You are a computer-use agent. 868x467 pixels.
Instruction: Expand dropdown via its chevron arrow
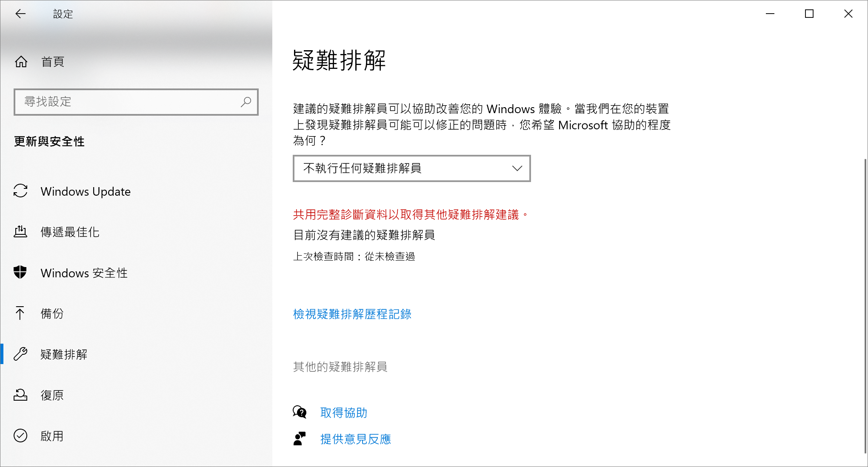[517, 168]
